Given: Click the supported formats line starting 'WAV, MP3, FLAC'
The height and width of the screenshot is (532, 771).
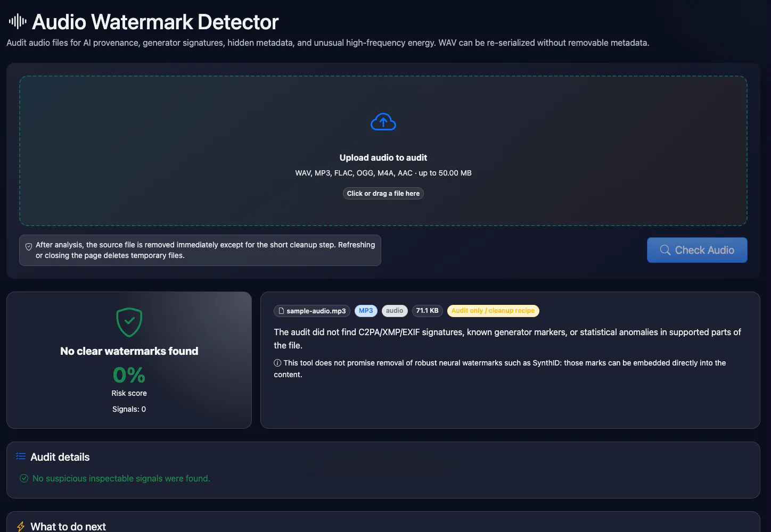Looking at the screenshot, I should 383,173.
